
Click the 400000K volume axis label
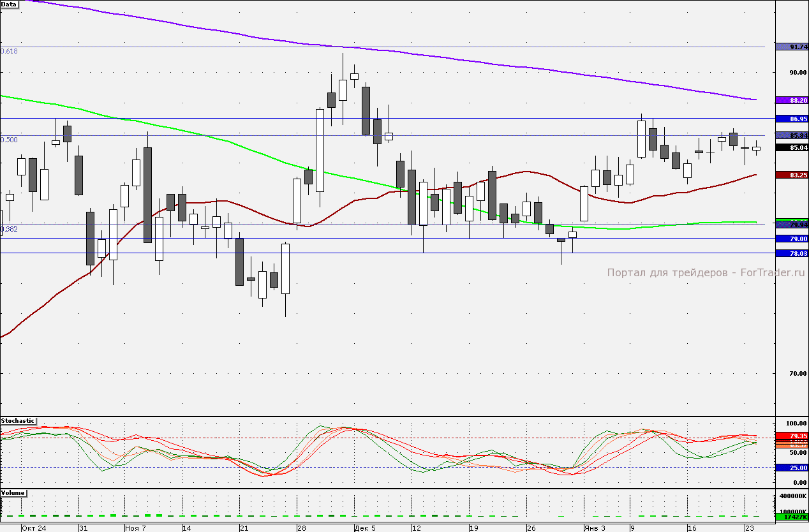tap(794, 496)
